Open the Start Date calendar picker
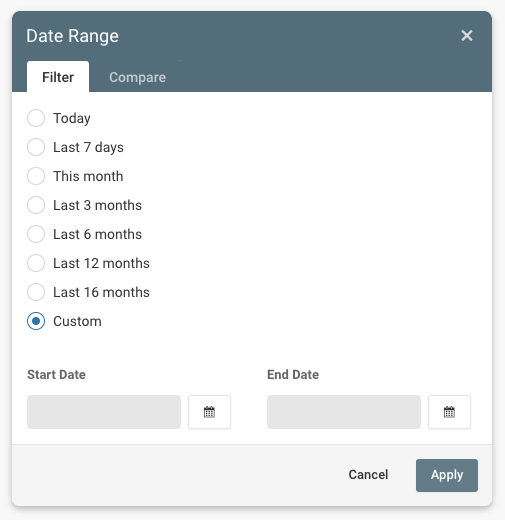 [209, 412]
